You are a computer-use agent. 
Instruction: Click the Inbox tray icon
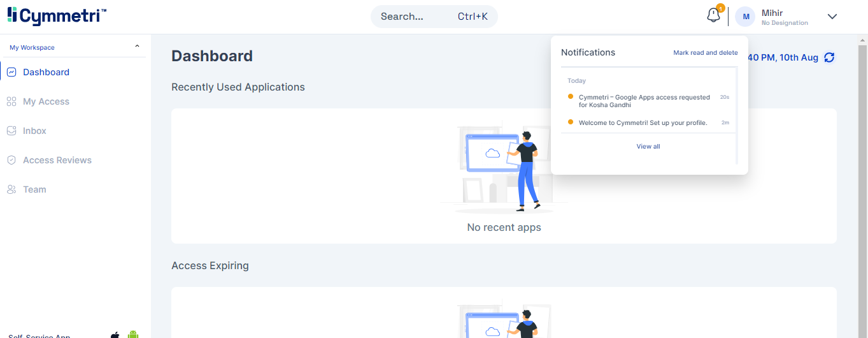(x=11, y=131)
